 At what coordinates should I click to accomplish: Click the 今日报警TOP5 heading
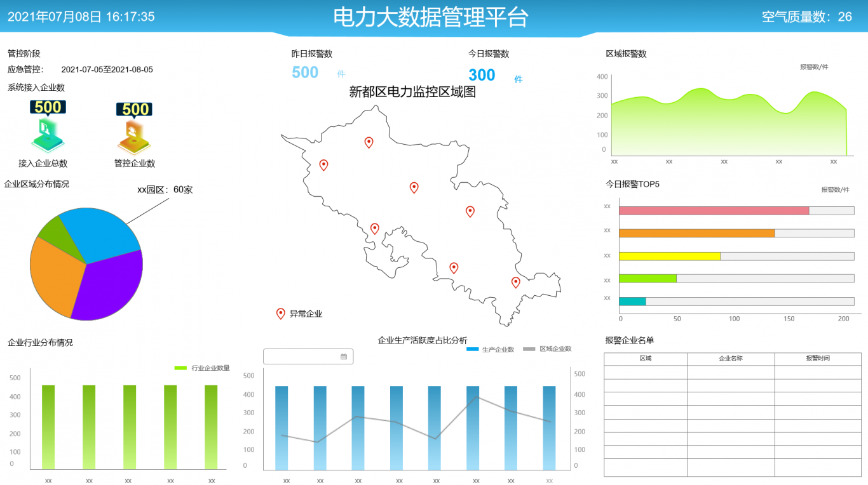point(633,185)
